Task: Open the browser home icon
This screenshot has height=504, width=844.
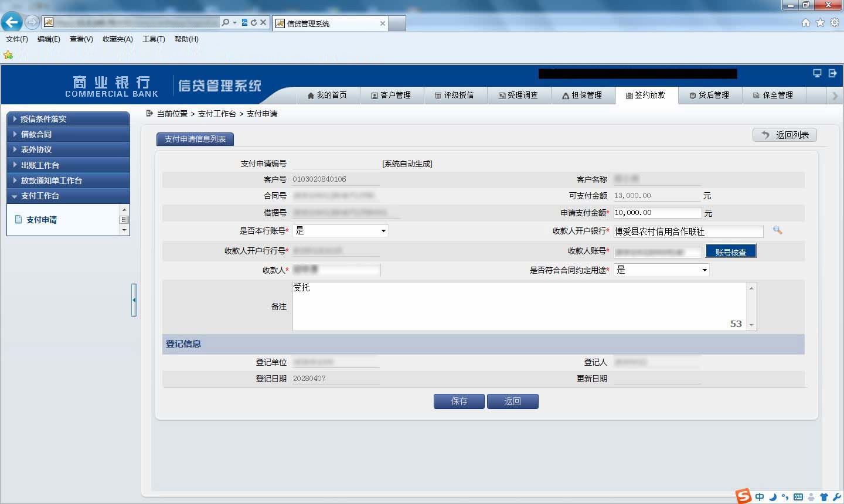Action: 806,22
